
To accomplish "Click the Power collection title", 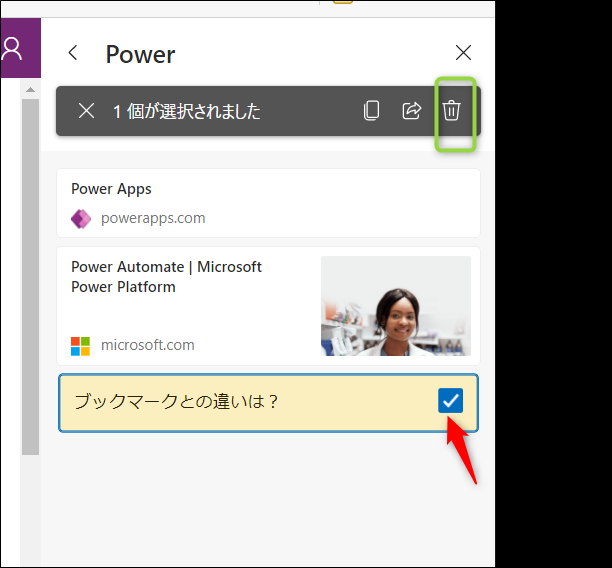I will (x=141, y=54).
